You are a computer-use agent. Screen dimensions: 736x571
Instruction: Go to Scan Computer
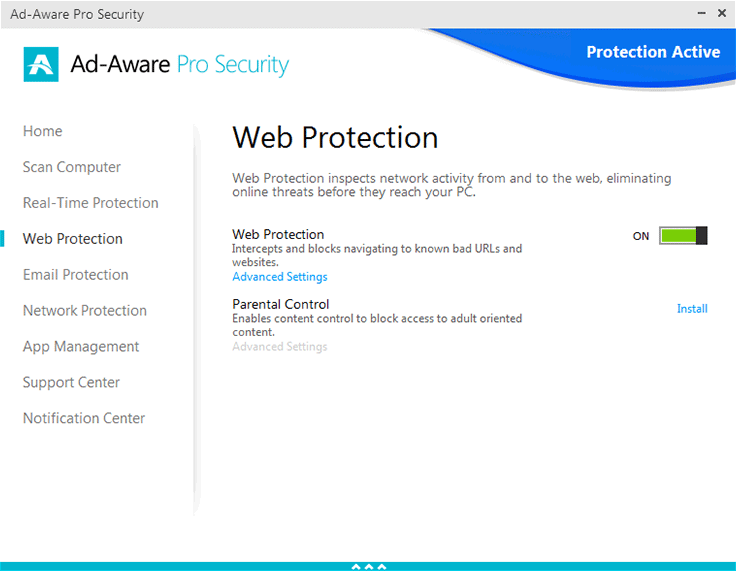[x=72, y=167]
